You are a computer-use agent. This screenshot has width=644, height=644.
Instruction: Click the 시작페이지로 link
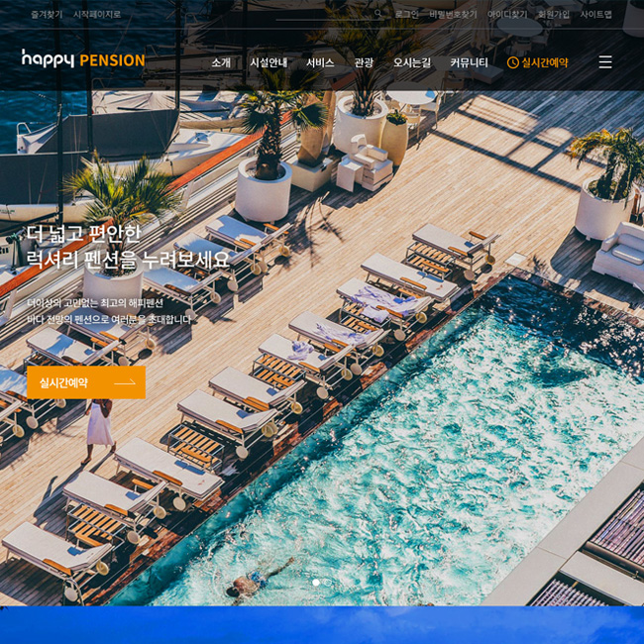pos(97,15)
